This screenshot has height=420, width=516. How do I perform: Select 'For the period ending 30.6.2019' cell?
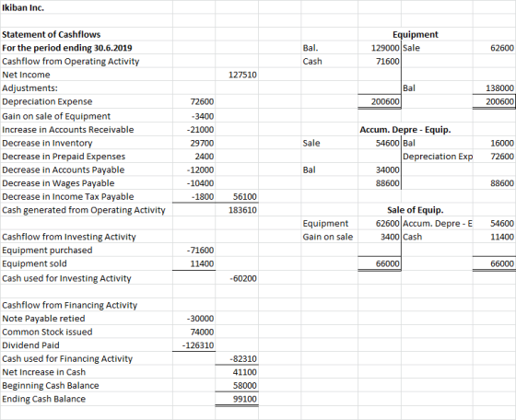click(66, 48)
